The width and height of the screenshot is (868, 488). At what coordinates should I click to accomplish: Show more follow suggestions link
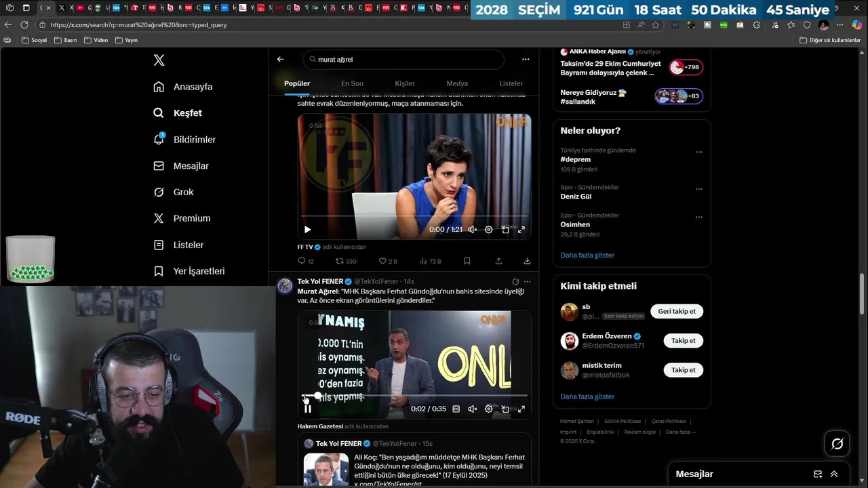[x=587, y=396]
